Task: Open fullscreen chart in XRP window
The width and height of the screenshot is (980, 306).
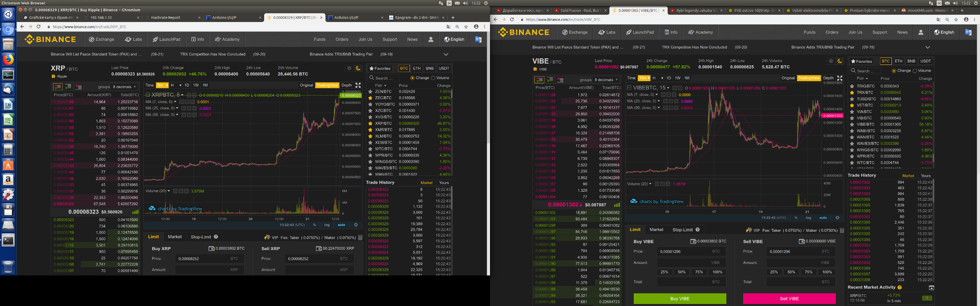Action: (x=358, y=85)
